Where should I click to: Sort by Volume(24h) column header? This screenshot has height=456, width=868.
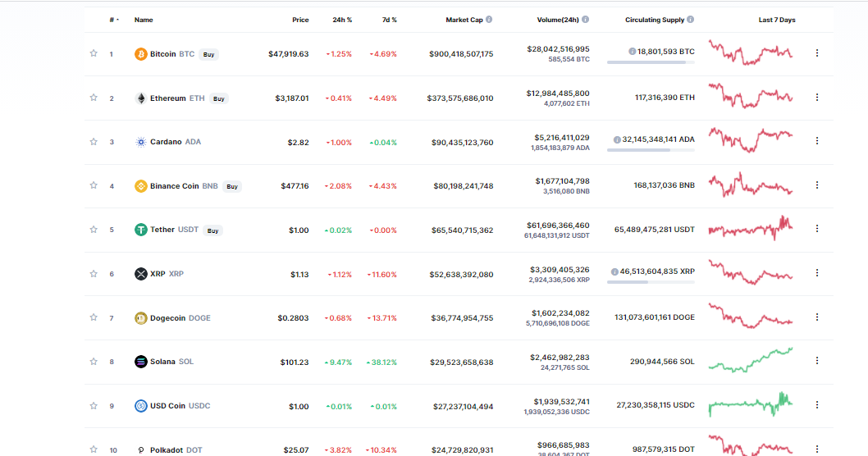point(558,20)
